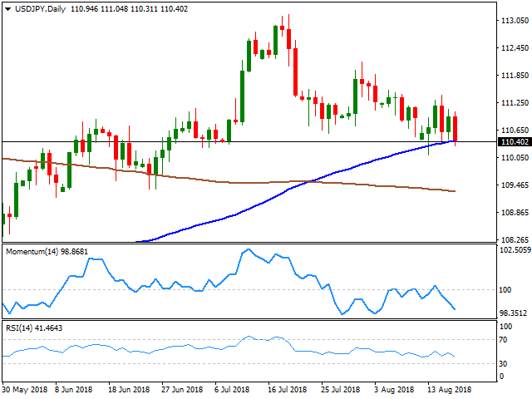Select the OHLC values 110.946 111.048 110.311 110.402
532x399 pixels.
(x=129, y=9)
